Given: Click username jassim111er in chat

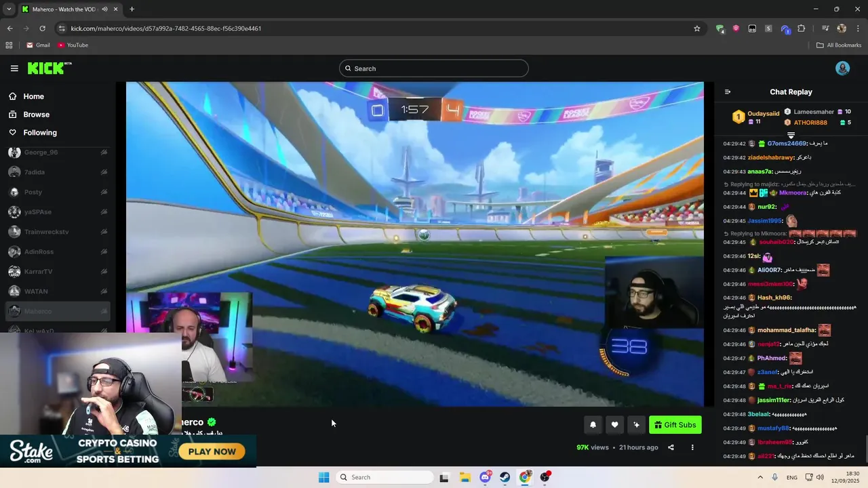Looking at the screenshot, I should [774, 400].
